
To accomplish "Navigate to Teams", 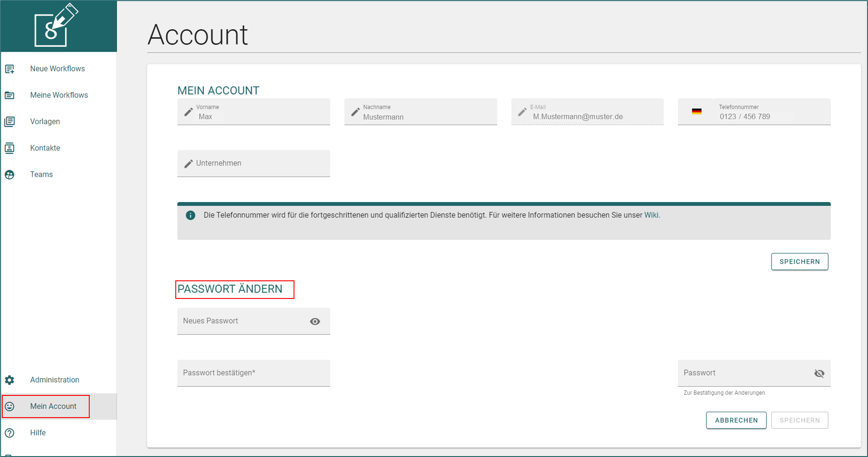I will pos(58,174).
